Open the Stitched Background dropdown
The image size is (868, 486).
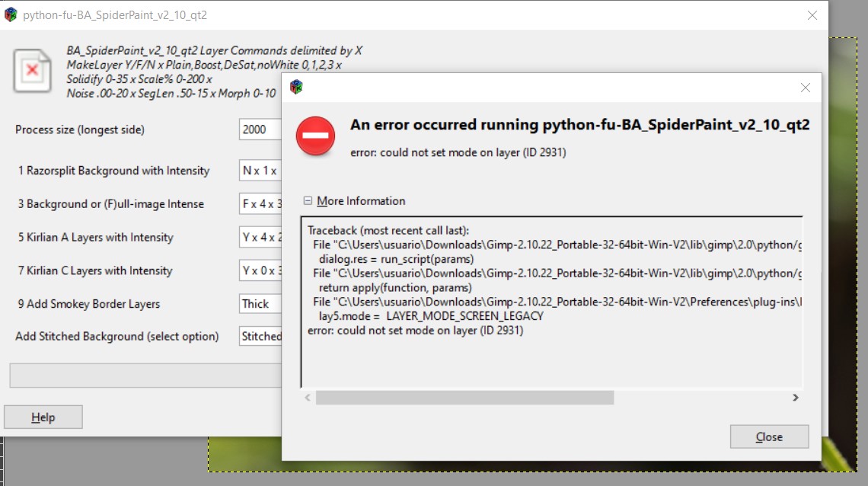click(260, 336)
